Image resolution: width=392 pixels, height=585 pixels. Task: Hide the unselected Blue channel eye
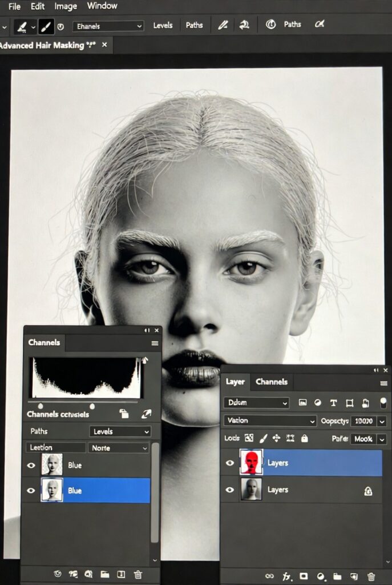pyautogui.click(x=31, y=465)
